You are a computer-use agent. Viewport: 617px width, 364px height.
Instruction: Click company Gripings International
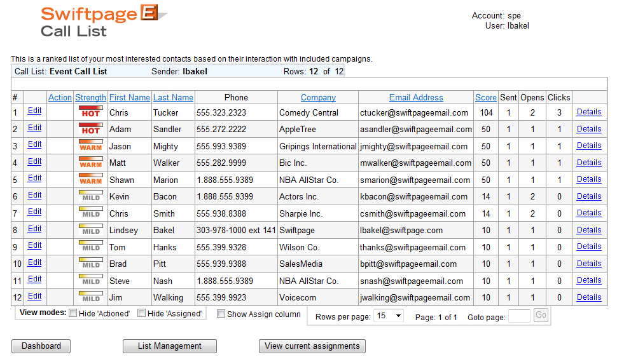(317, 147)
